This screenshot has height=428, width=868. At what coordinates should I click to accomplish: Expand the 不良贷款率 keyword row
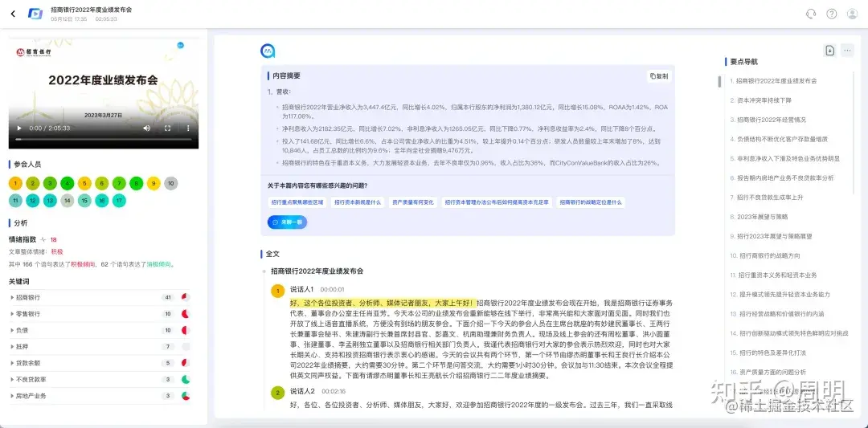pos(100,379)
